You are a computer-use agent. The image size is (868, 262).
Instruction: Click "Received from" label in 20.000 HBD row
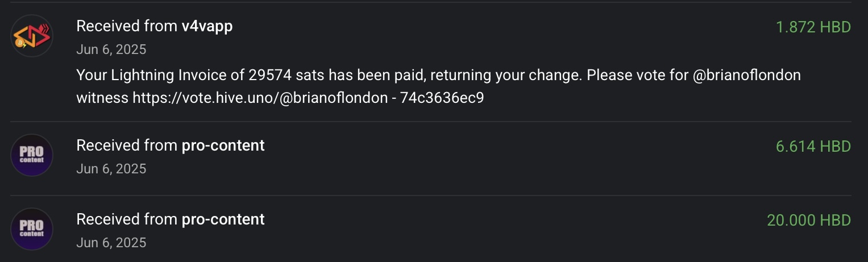tap(127, 219)
